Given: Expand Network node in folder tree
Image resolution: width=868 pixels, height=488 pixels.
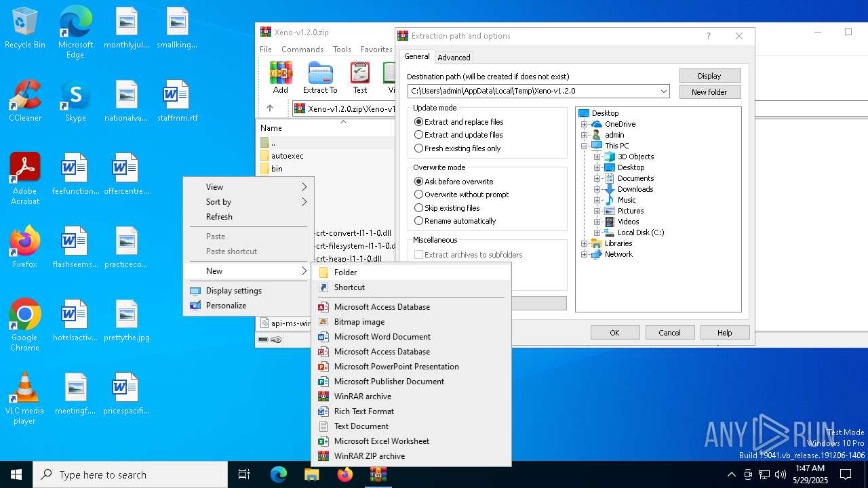Looking at the screenshot, I should (x=584, y=254).
